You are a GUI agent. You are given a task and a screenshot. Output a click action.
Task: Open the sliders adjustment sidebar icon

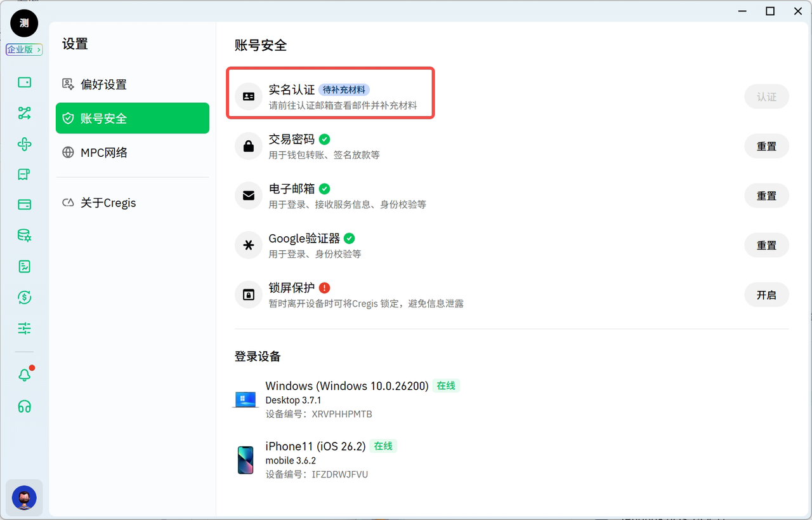click(24, 328)
